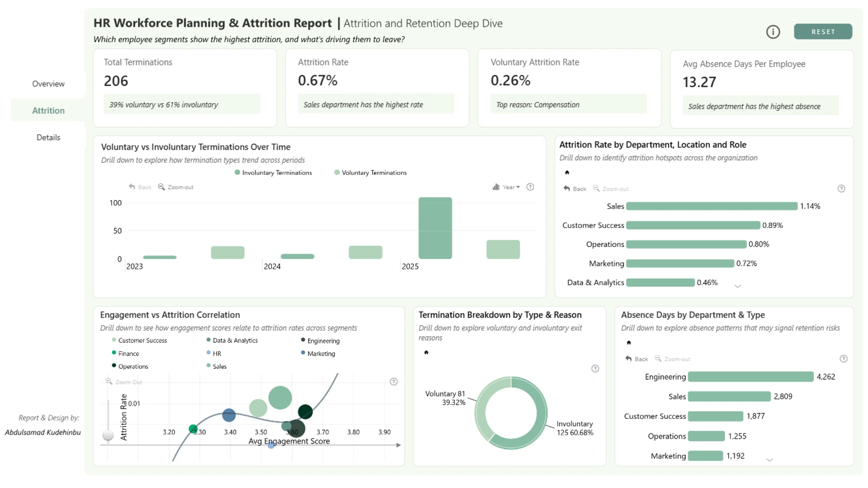The image size is (868, 488).
Task: Toggle Marketing scatter legend item
Action: [318, 353]
